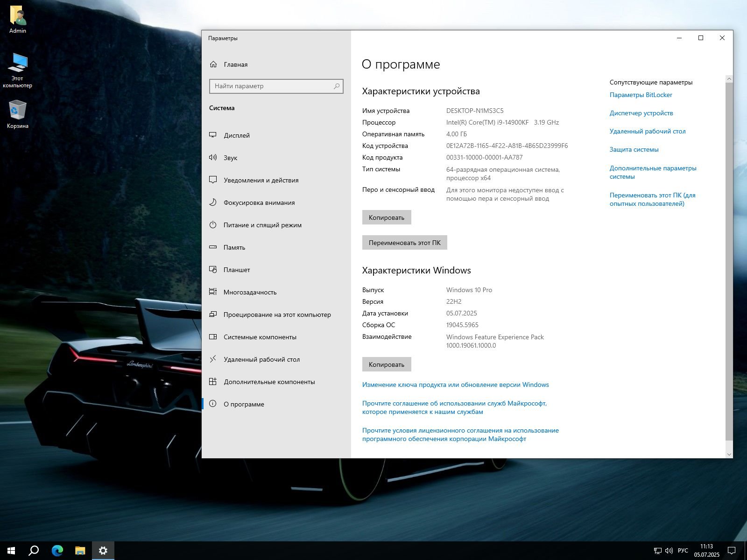Viewport: 747px width, 560px height.
Task: Click the network tray icon
Action: click(657, 551)
